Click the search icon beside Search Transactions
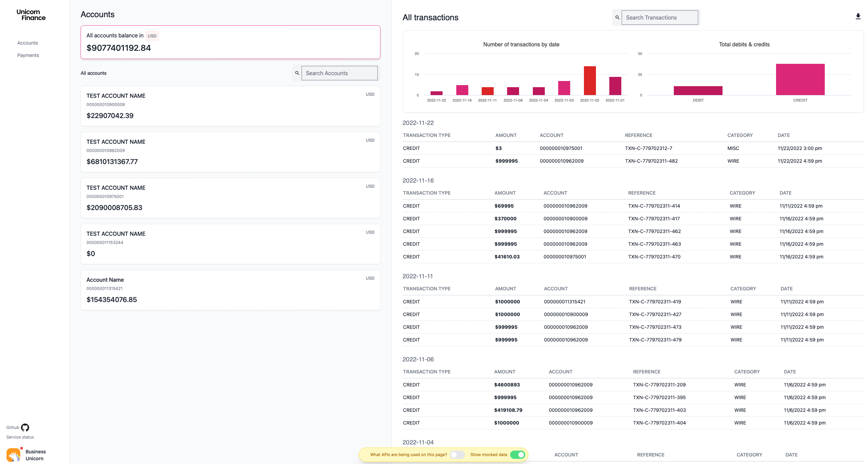868x464 pixels. tap(617, 18)
